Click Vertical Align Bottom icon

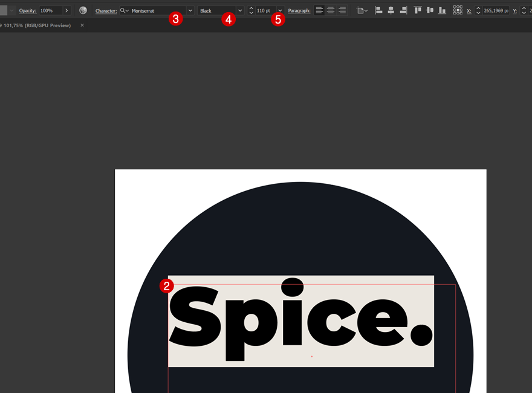(442, 10)
